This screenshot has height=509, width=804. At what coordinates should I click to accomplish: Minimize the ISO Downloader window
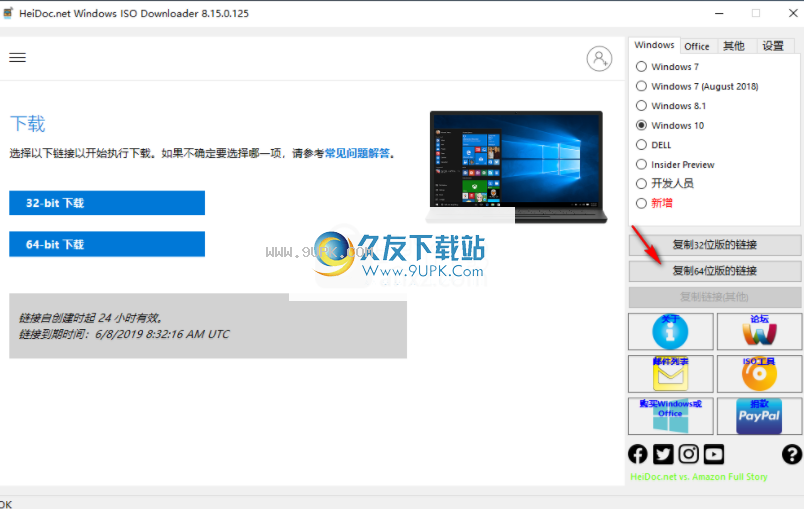pyautogui.click(x=719, y=13)
